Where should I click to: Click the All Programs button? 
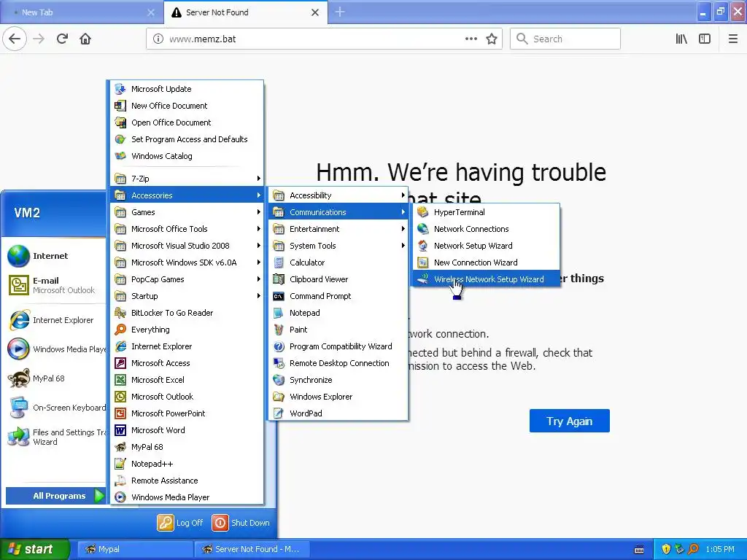pyautogui.click(x=55, y=496)
